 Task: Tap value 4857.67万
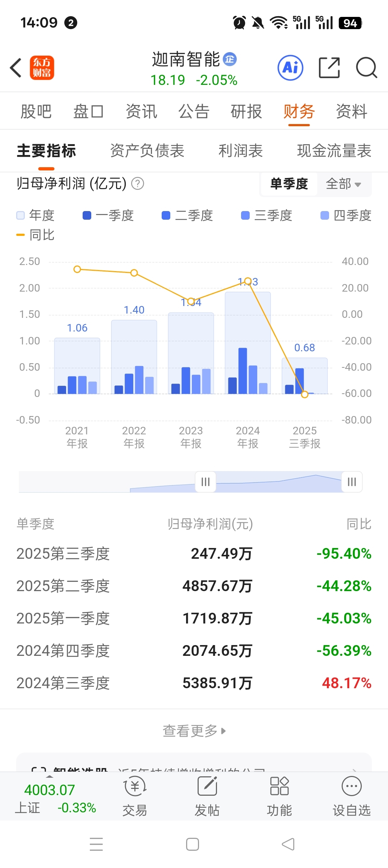pyautogui.click(x=217, y=586)
